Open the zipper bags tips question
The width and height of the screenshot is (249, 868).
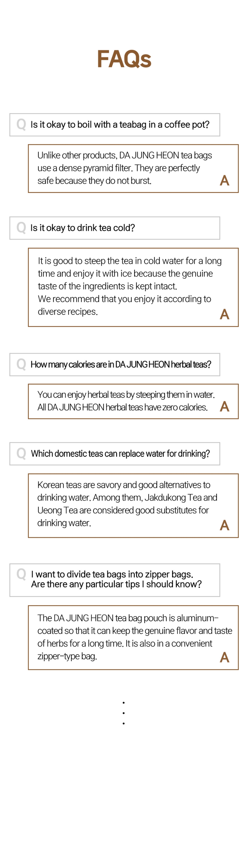pos(115,580)
